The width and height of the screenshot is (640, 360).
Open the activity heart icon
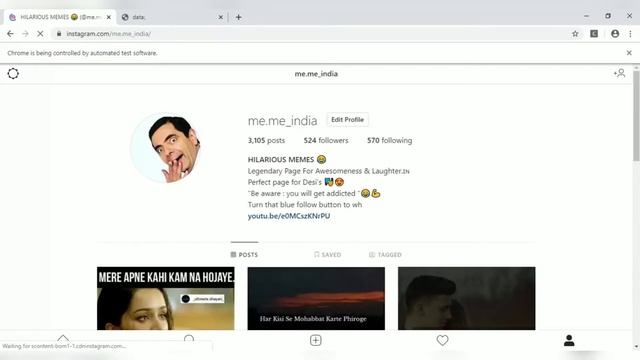point(442,340)
